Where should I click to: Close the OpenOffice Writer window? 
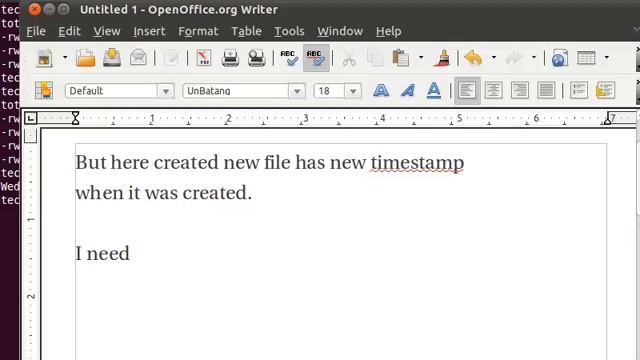pyautogui.click(x=35, y=9)
